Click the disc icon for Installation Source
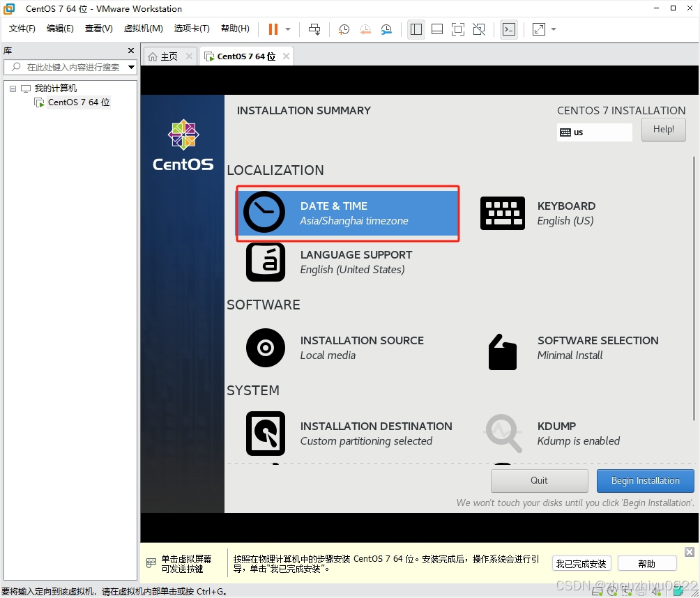 [x=266, y=348]
